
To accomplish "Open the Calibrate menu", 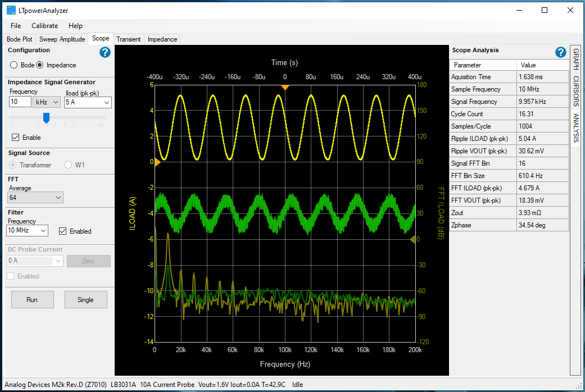I will click(x=44, y=26).
